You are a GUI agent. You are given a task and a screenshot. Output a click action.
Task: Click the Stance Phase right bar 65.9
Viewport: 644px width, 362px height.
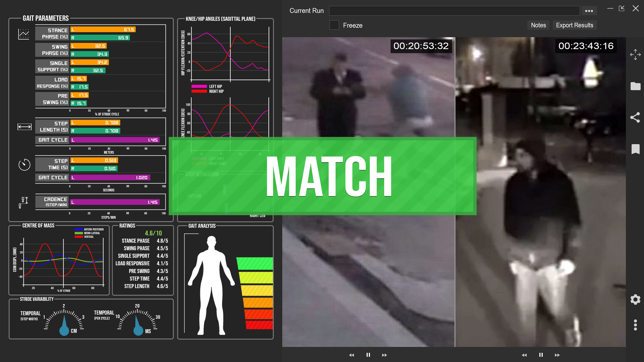point(100,38)
